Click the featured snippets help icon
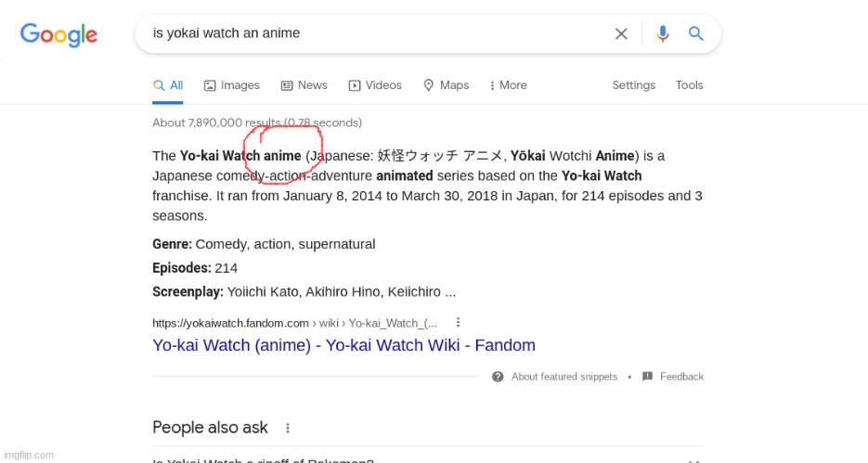Screen dimensions: 868x463 [x=498, y=377]
